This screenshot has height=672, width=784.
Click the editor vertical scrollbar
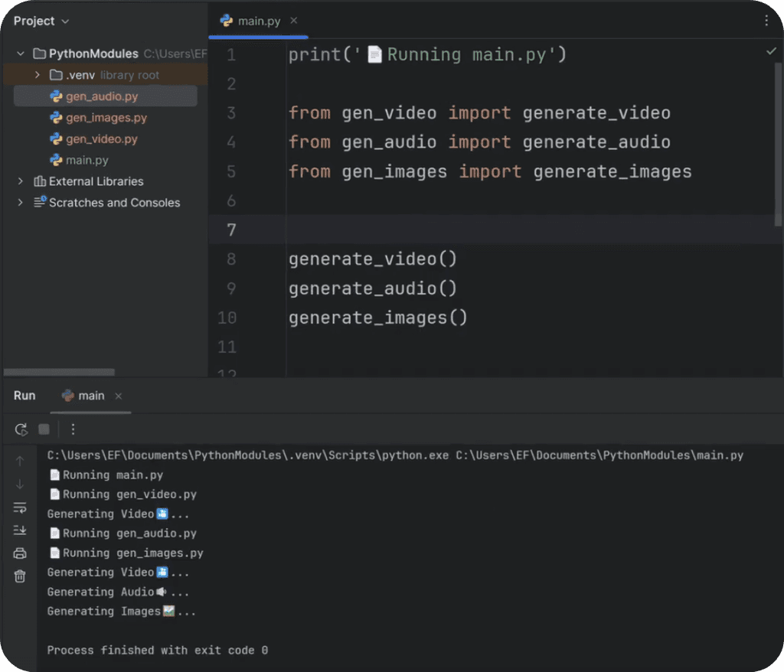[778, 145]
